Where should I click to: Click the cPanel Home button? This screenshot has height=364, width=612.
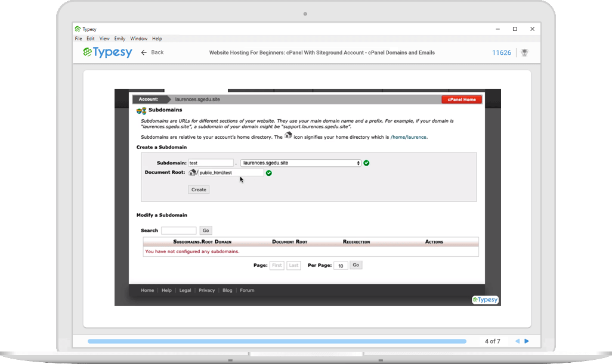click(462, 99)
